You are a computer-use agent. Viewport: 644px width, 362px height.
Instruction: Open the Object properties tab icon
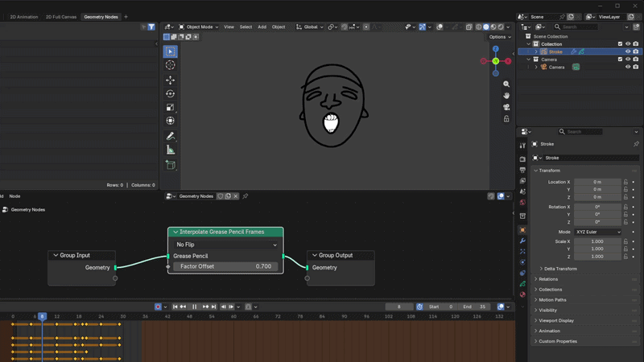pyautogui.click(x=522, y=230)
